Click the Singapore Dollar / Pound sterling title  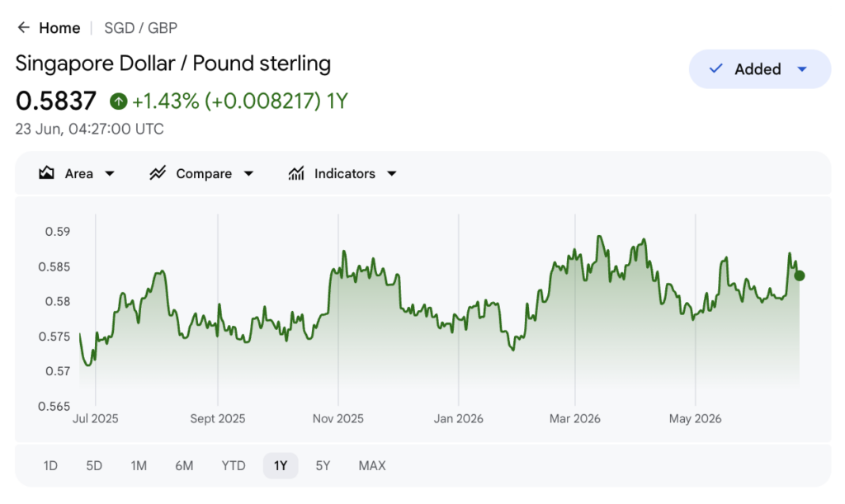coord(173,64)
